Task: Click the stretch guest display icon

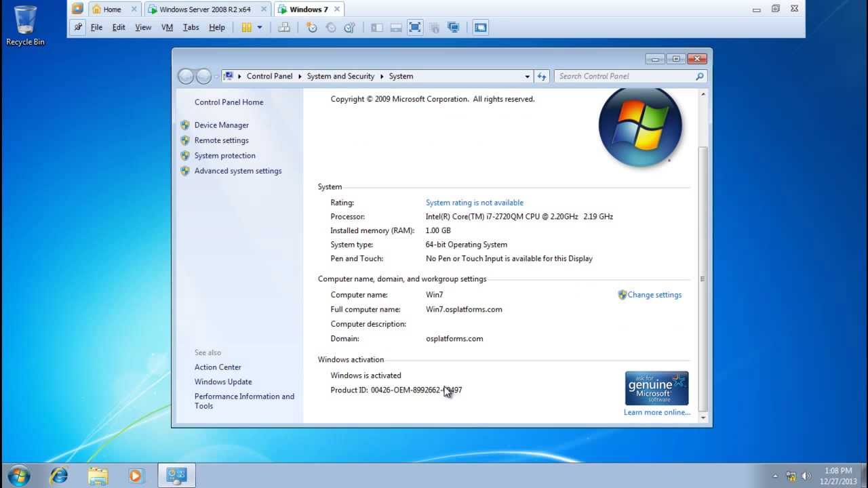Action: click(x=481, y=27)
